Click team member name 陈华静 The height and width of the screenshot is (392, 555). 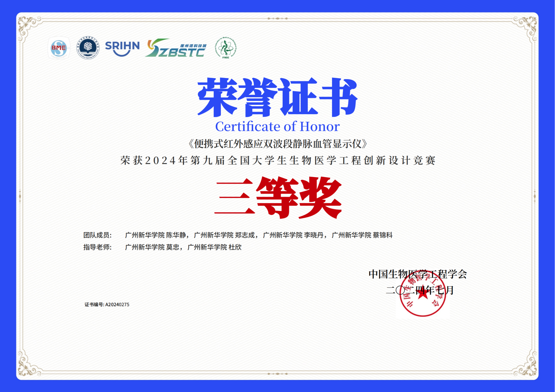point(176,235)
